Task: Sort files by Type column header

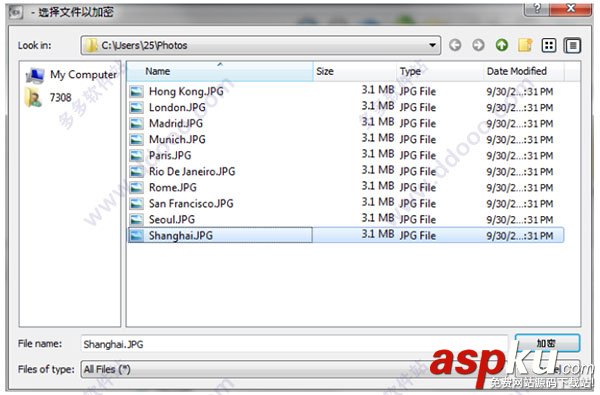Action: pos(440,71)
